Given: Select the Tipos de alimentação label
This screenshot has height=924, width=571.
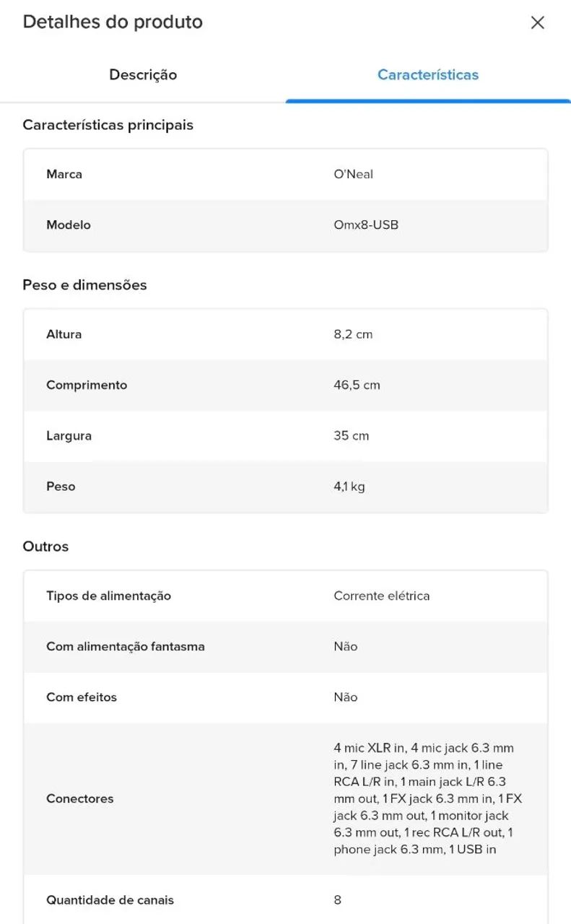Looking at the screenshot, I should click(109, 596).
